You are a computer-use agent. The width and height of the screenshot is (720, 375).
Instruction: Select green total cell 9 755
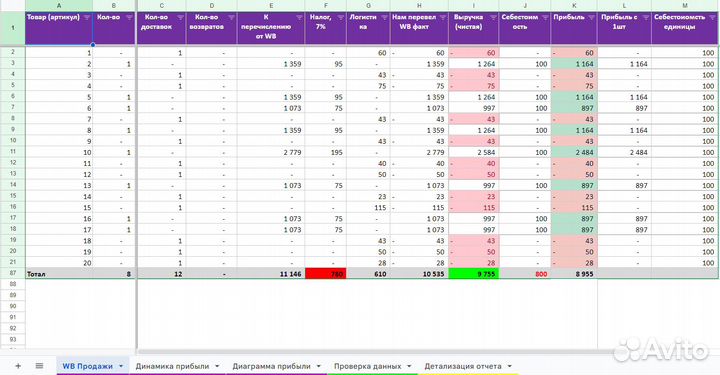[473, 274]
